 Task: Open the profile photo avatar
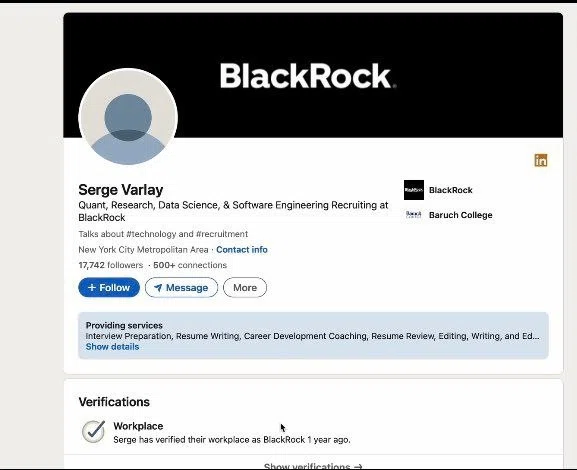point(128,117)
